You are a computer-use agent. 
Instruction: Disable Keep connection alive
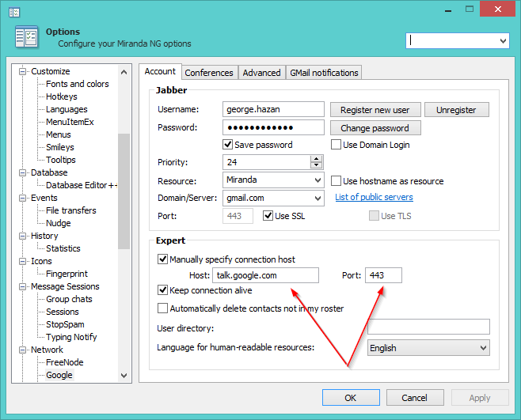click(163, 290)
